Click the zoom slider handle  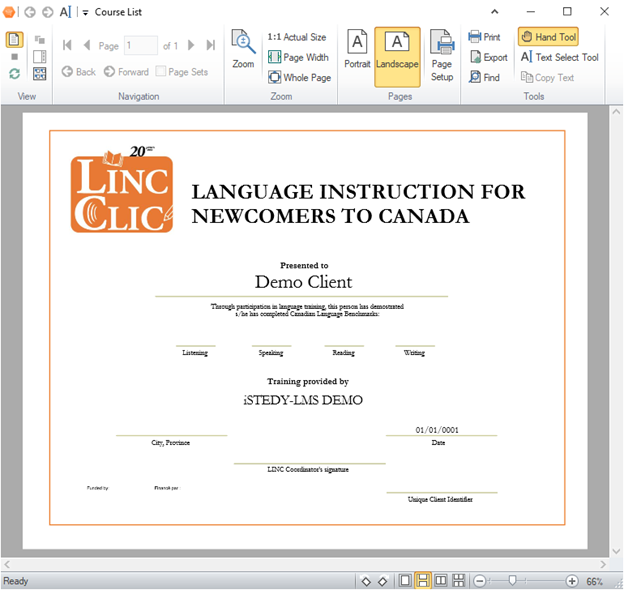[513, 580]
